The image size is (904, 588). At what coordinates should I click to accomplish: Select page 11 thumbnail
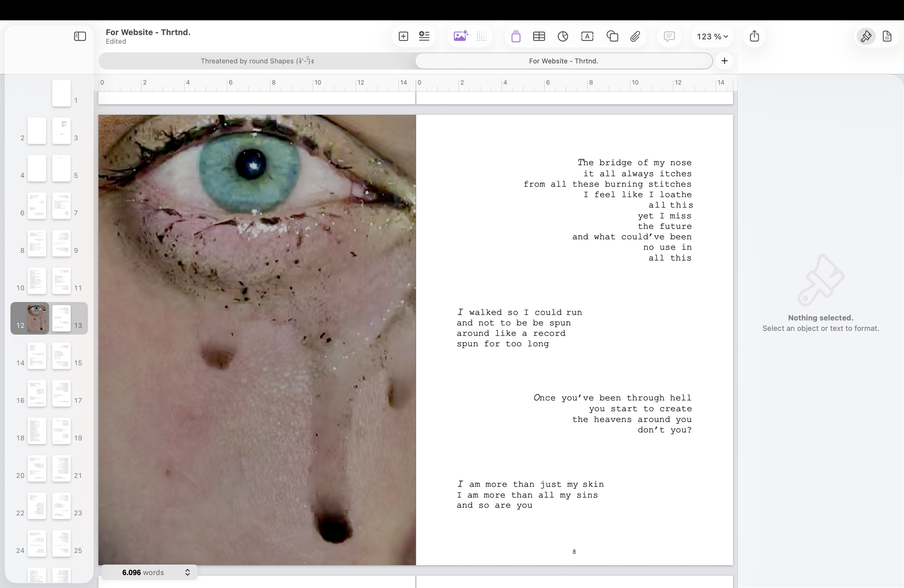[61, 281]
